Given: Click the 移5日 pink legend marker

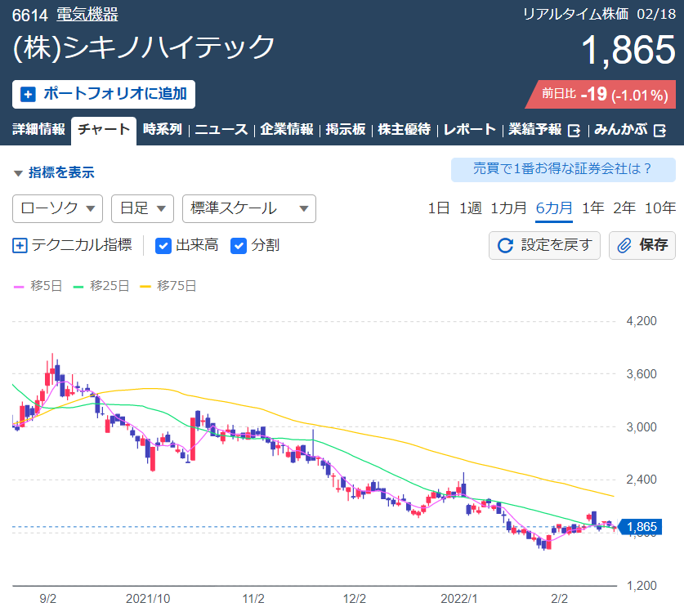Looking at the screenshot, I should (x=19, y=287).
